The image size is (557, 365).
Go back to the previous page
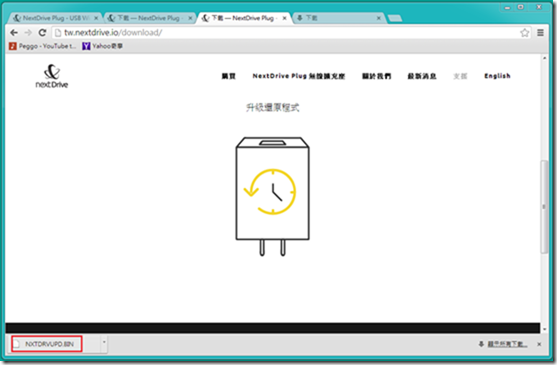[x=14, y=33]
